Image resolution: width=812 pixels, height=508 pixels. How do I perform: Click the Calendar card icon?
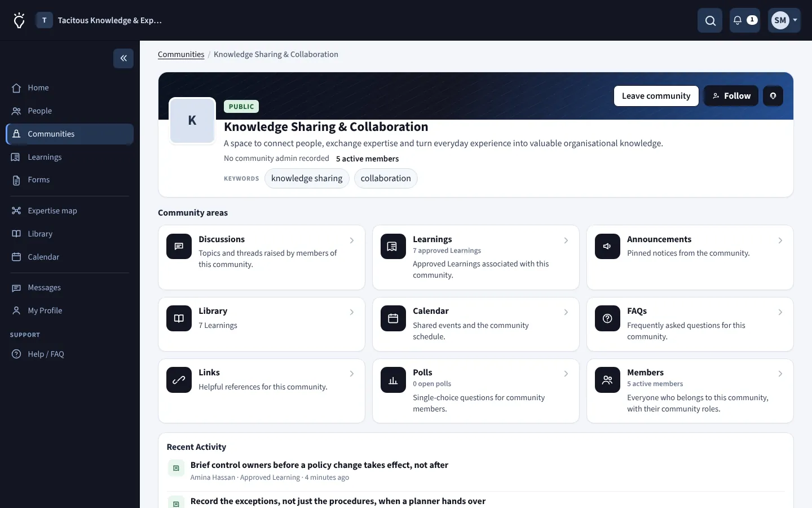[x=393, y=318]
